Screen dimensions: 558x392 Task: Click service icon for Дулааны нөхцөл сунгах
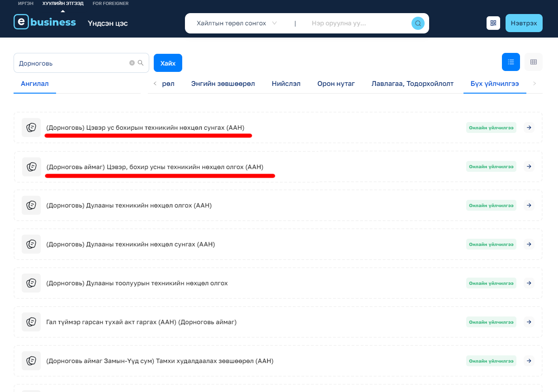31,244
